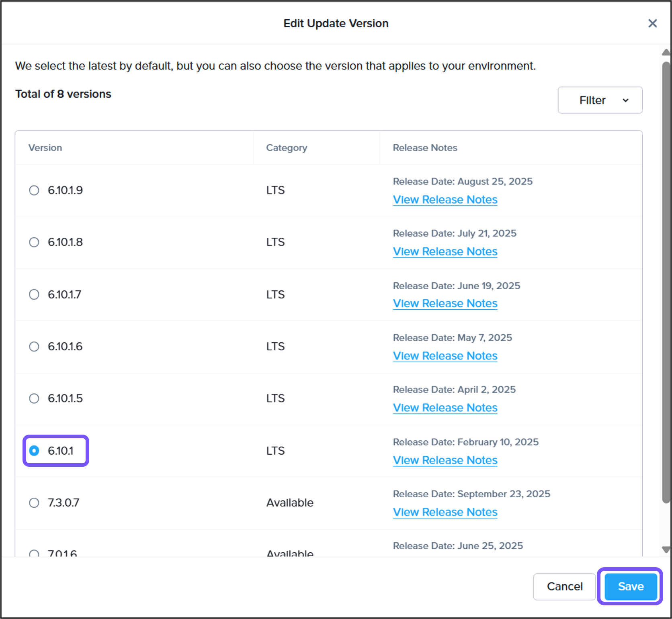Click the scrollbar down arrow
This screenshot has height=619, width=672.
[666, 550]
